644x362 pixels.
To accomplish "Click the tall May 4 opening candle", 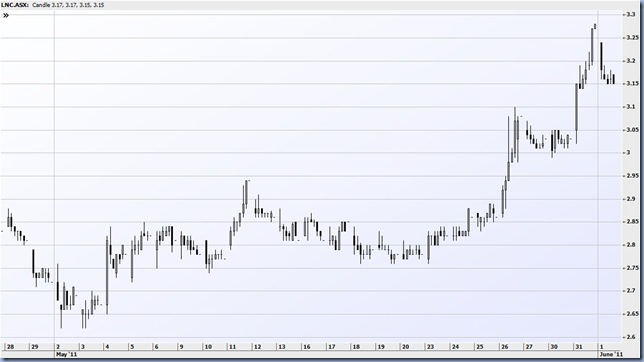I will click(107, 275).
